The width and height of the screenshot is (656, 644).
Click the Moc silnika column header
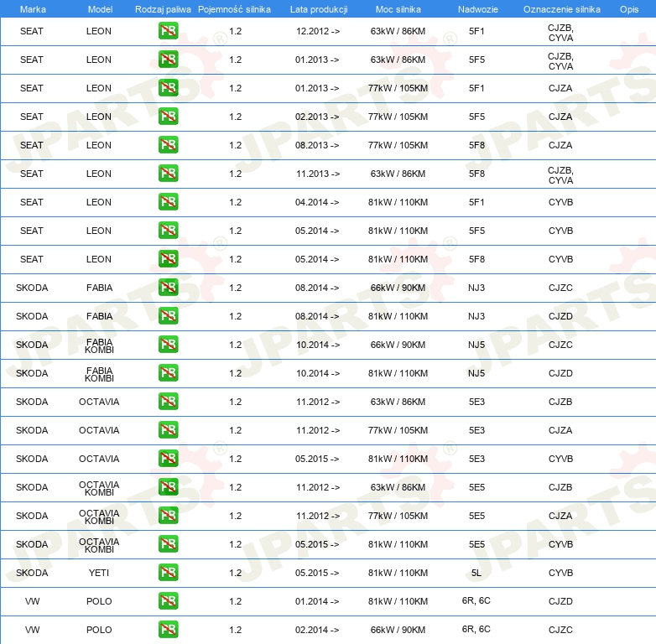(x=398, y=9)
